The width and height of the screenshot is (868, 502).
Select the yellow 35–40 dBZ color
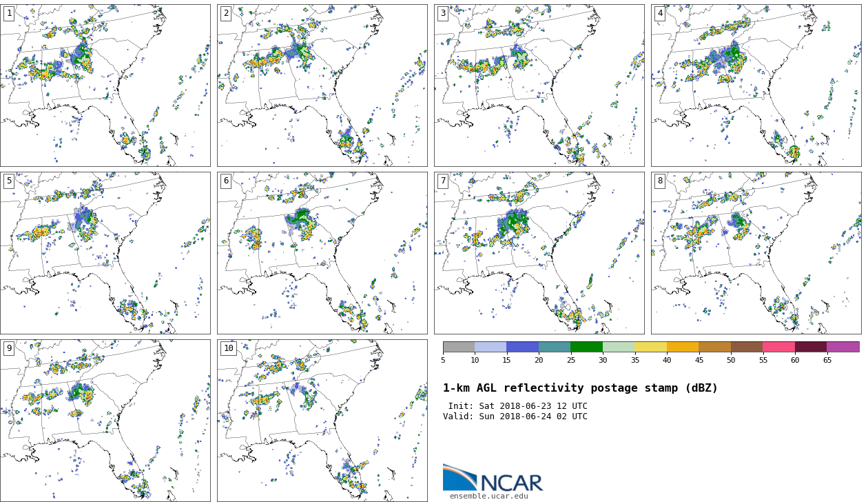tap(650, 347)
